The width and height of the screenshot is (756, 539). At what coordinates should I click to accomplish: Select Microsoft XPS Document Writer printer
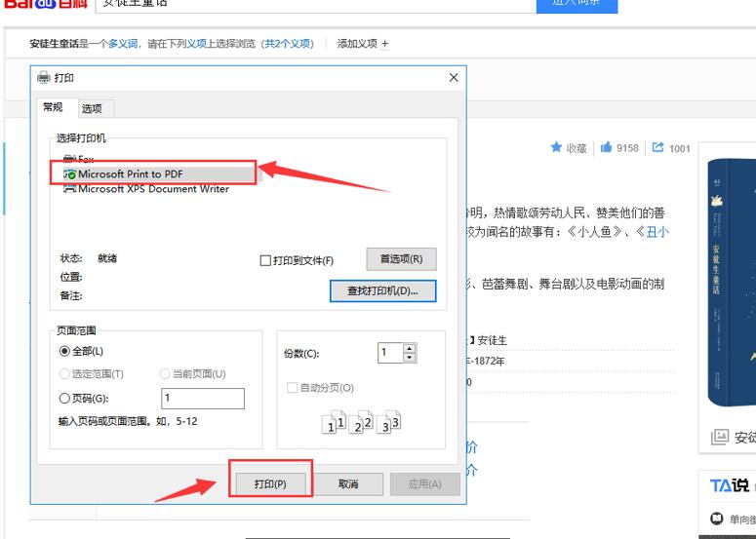(146, 189)
